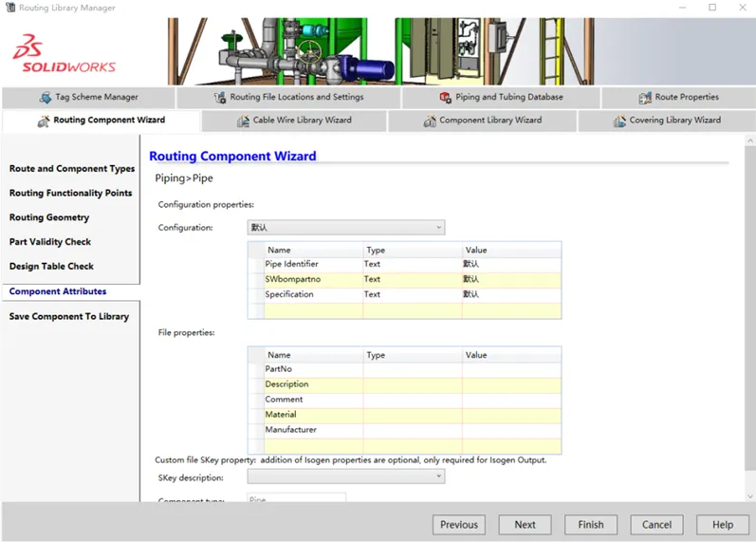This screenshot has height=542, width=756.
Task: Click the Finish button
Action: (591, 525)
